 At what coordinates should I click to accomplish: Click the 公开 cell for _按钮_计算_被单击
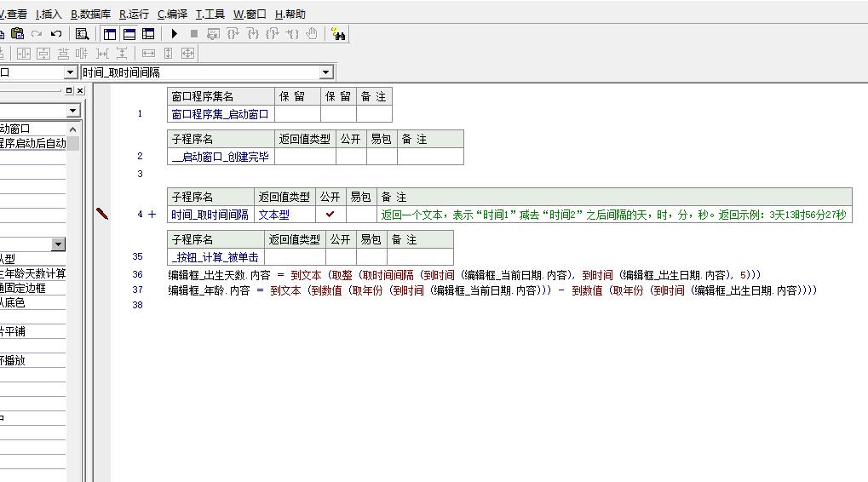pyautogui.click(x=341, y=257)
